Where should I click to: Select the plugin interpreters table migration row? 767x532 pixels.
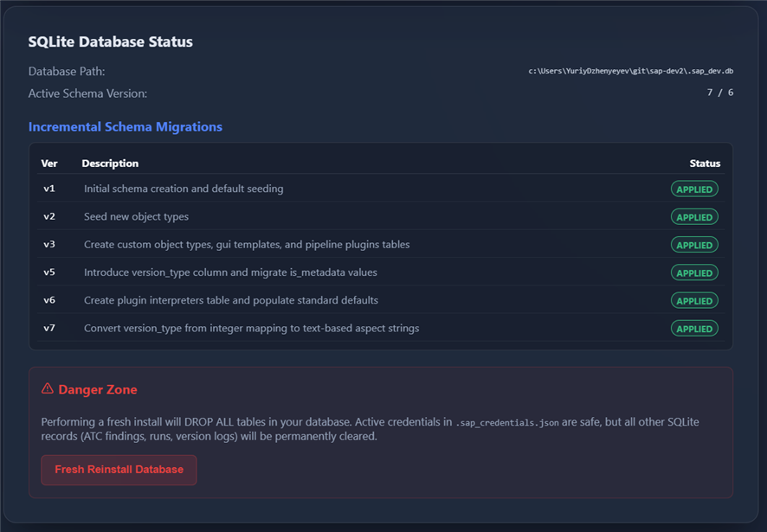(381, 300)
